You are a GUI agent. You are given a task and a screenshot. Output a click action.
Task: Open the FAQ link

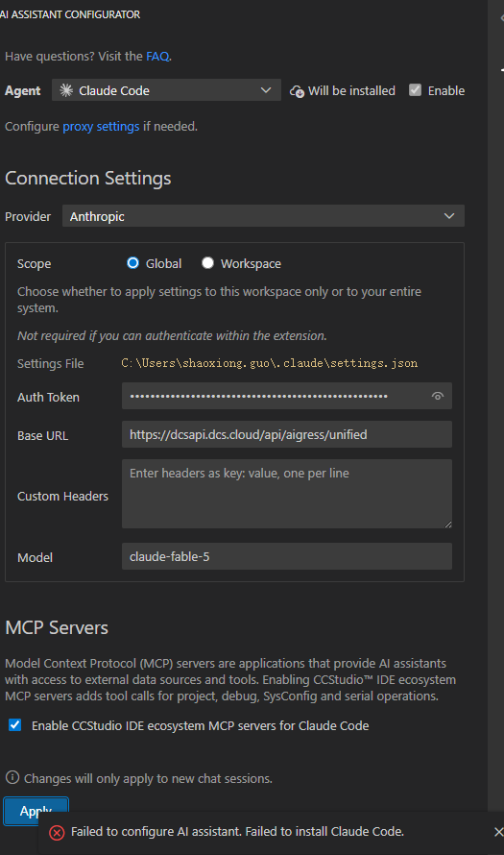(157, 56)
